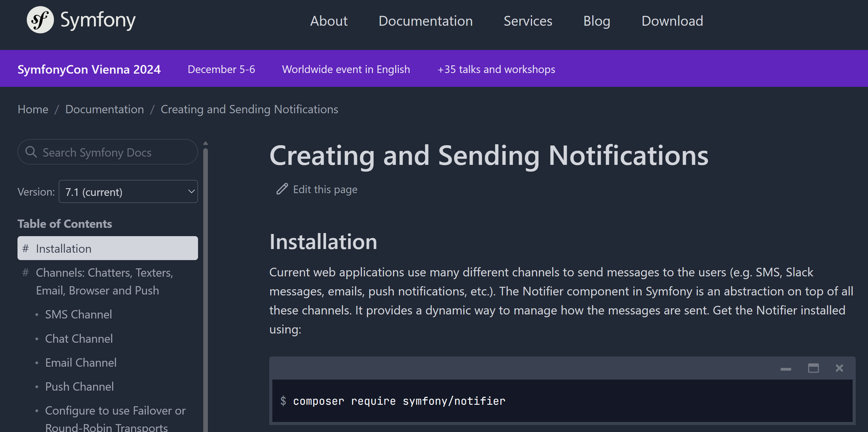
Task: Focus the Search Symfony Docs field
Action: click(107, 152)
